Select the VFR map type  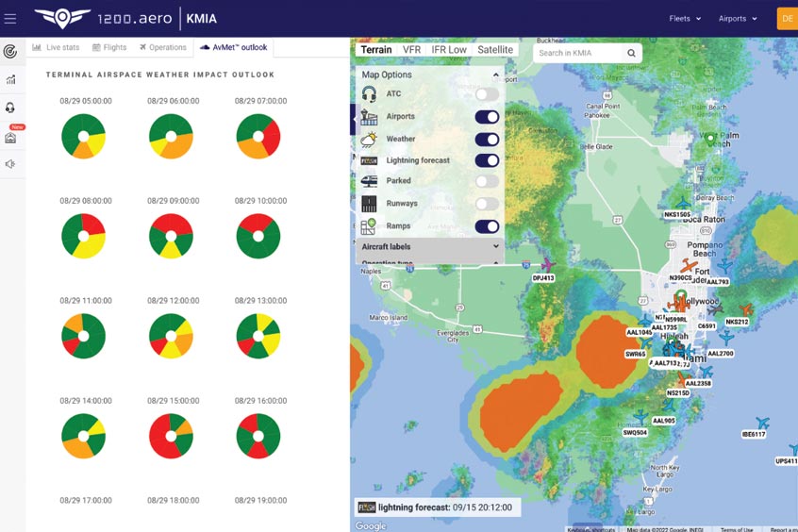coord(411,49)
